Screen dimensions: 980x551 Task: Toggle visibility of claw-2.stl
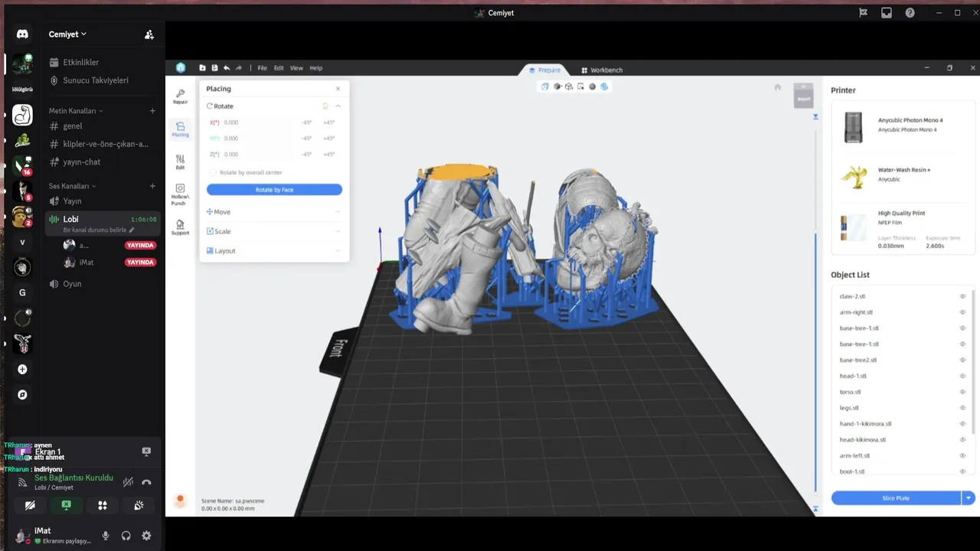(962, 296)
